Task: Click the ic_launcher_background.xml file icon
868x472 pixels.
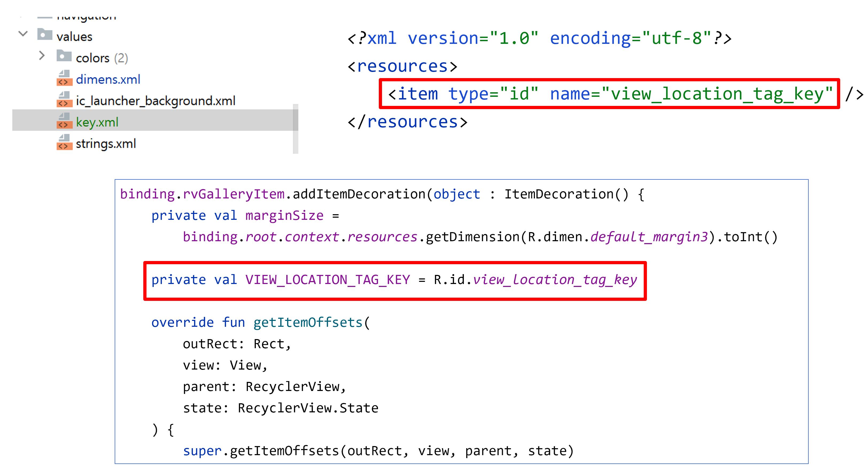Action: pyautogui.click(x=64, y=99)
